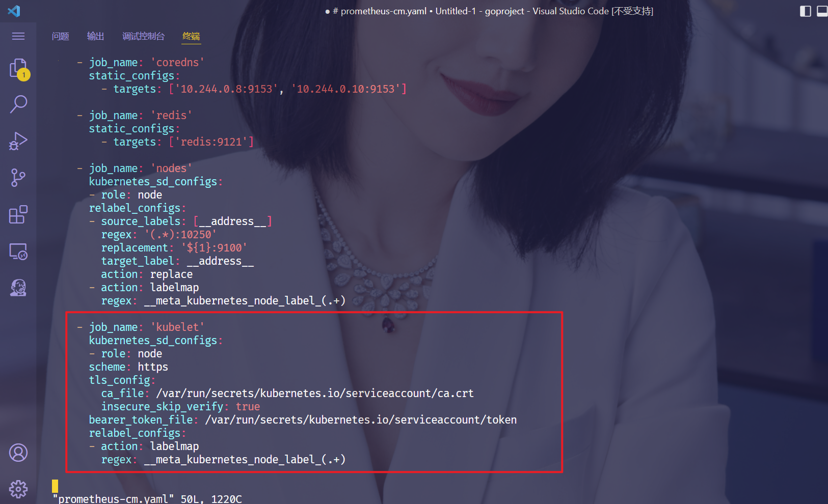Toggle the pending changes badge on Explorer
828x504 pixels.
(x=23, y=75)
